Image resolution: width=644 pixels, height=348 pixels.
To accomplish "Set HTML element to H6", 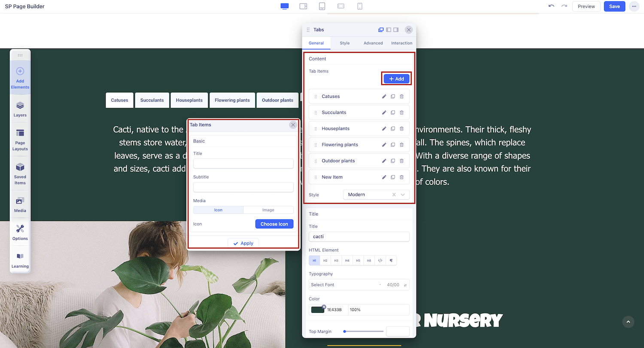I will (369, 260).
